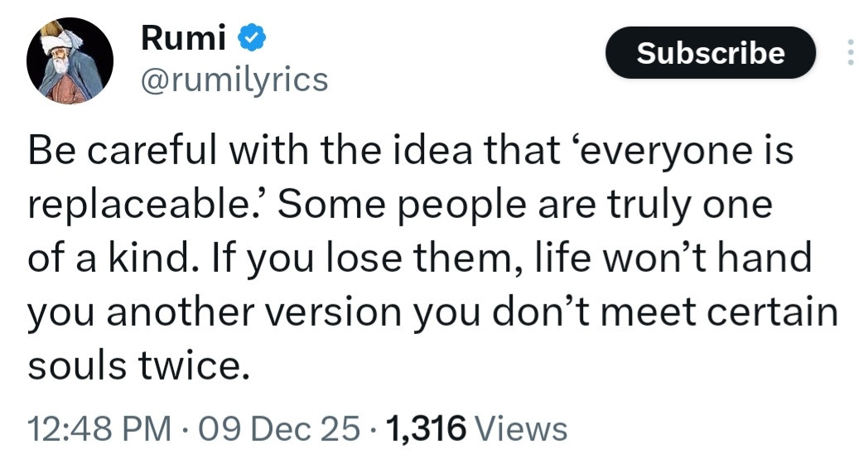Open the three-dot more options menu

click(849, 53)
